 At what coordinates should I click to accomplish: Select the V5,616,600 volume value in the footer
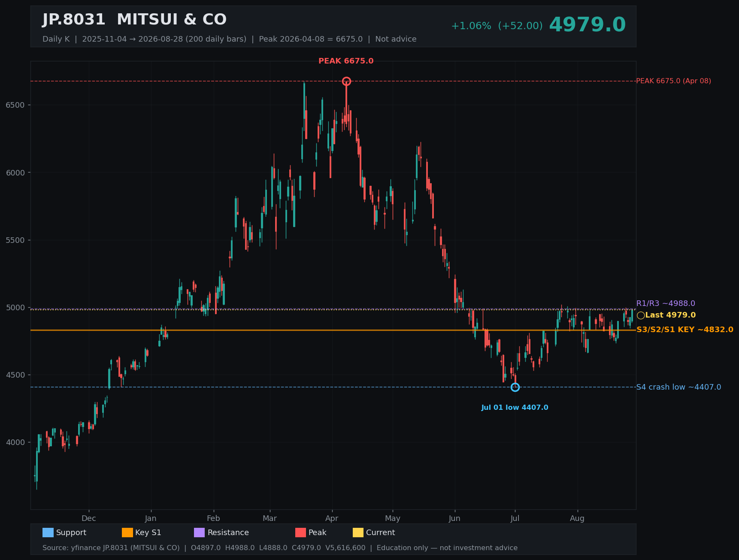pos(345,548)
